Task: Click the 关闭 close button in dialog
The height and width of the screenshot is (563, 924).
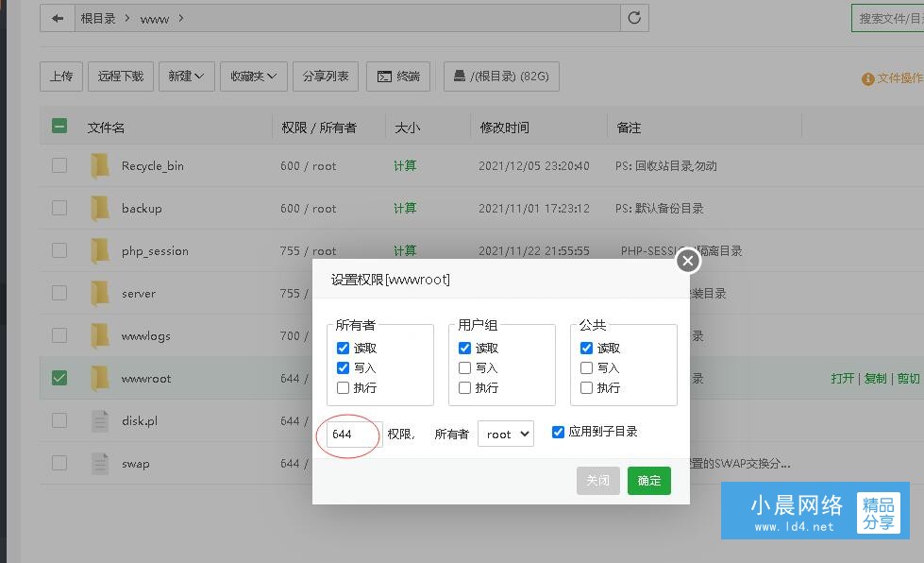Action: [x=598, y=481]
